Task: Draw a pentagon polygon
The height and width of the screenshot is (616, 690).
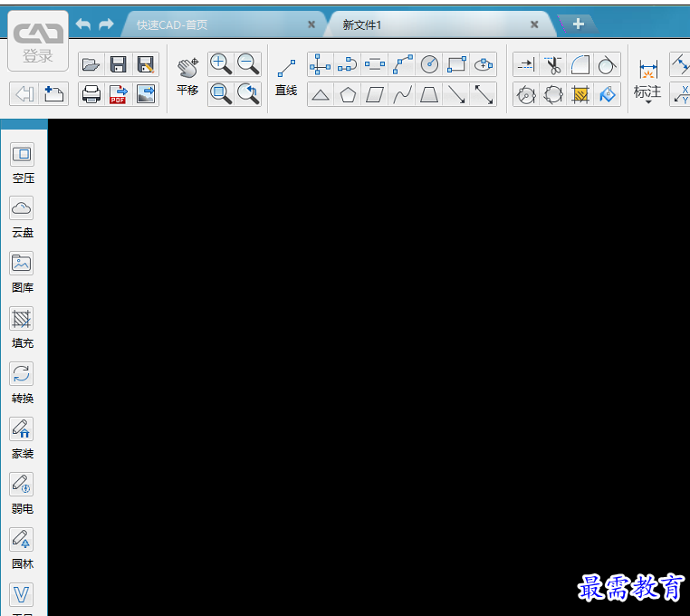Action: coord(347,94)
